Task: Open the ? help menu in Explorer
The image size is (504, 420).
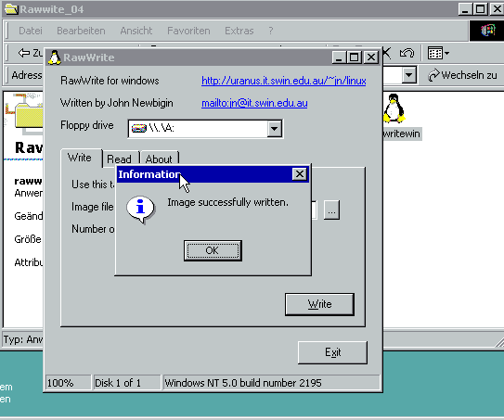Action: click(271, 31)
